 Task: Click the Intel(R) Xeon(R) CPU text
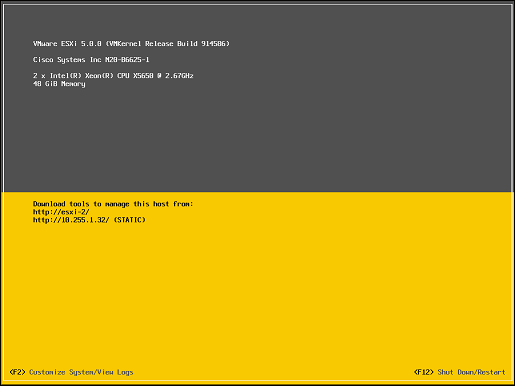pyautogui.click(x=90, y=76)
